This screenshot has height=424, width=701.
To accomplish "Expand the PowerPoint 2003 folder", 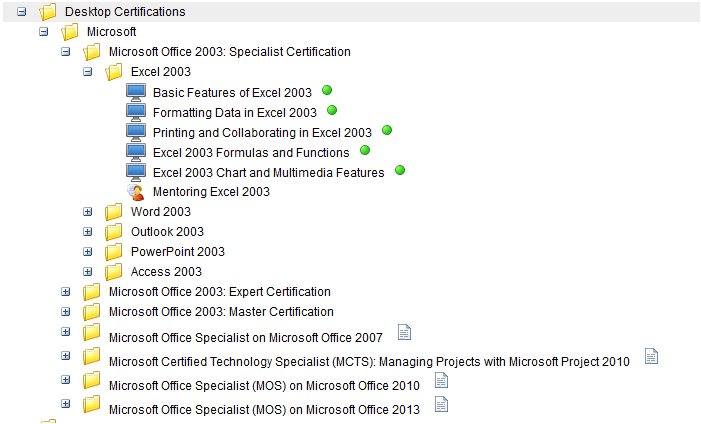I will coord(88,252).
